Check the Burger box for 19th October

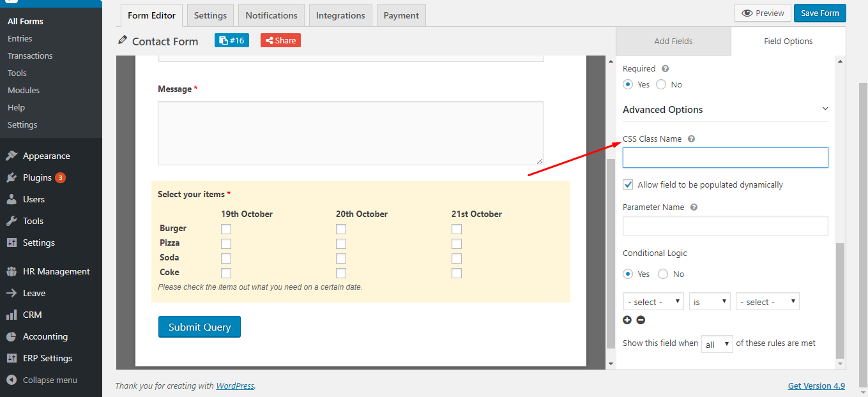[225, 228]
